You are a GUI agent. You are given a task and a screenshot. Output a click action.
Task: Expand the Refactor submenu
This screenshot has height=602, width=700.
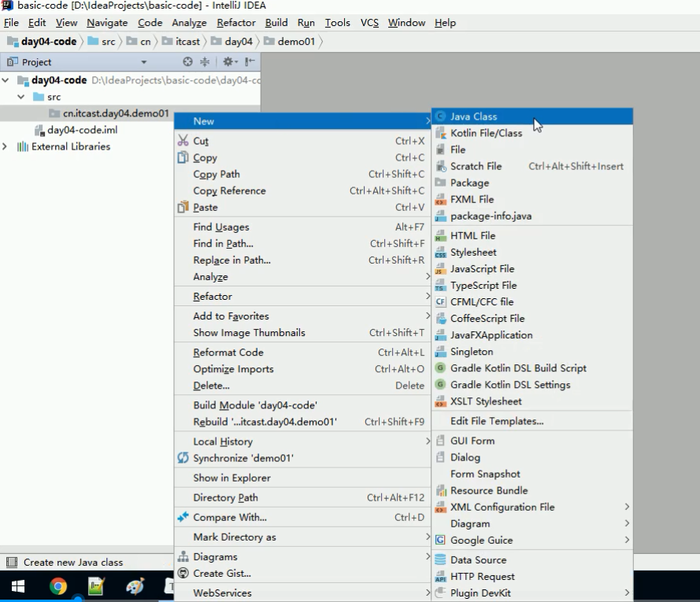pos(302,297)
